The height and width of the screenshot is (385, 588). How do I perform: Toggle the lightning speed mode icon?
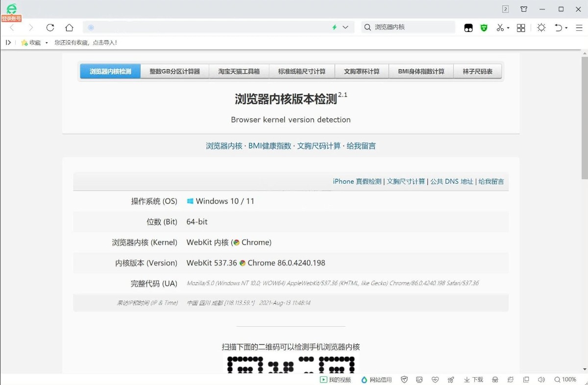[335, 27]
